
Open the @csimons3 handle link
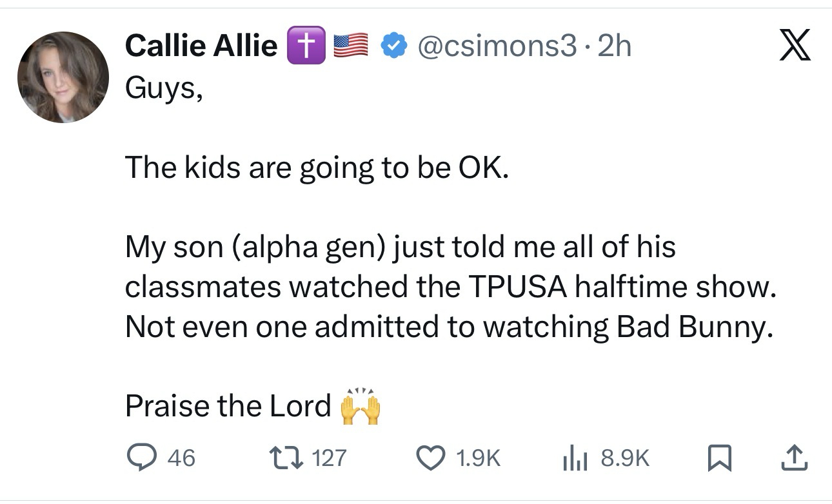[497, 46]
